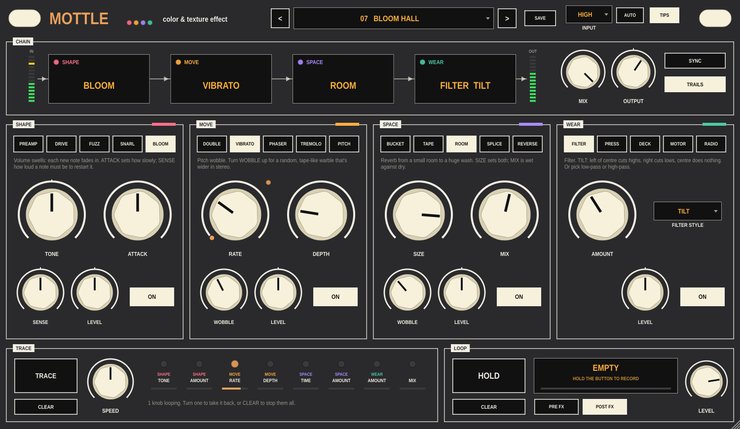Click the master MIX knob in chain
The width and height of the screenshot is (740, 429).
click(583, 72)
